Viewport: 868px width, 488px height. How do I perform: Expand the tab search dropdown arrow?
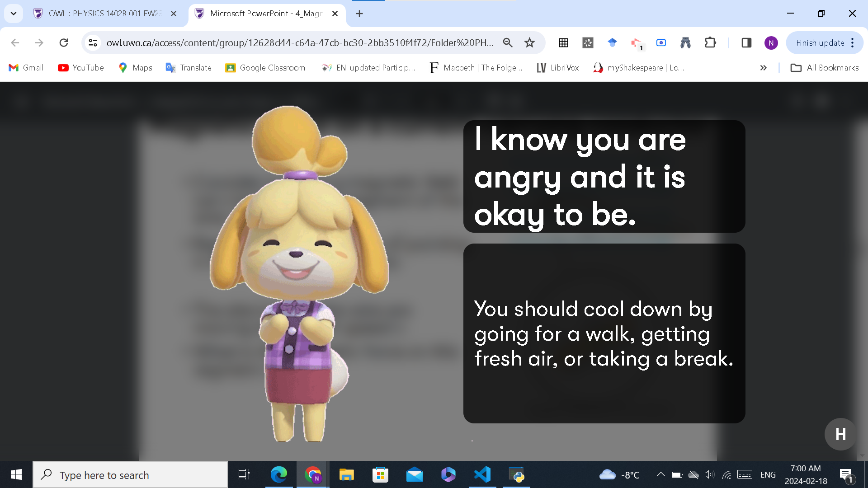point(14,14)
